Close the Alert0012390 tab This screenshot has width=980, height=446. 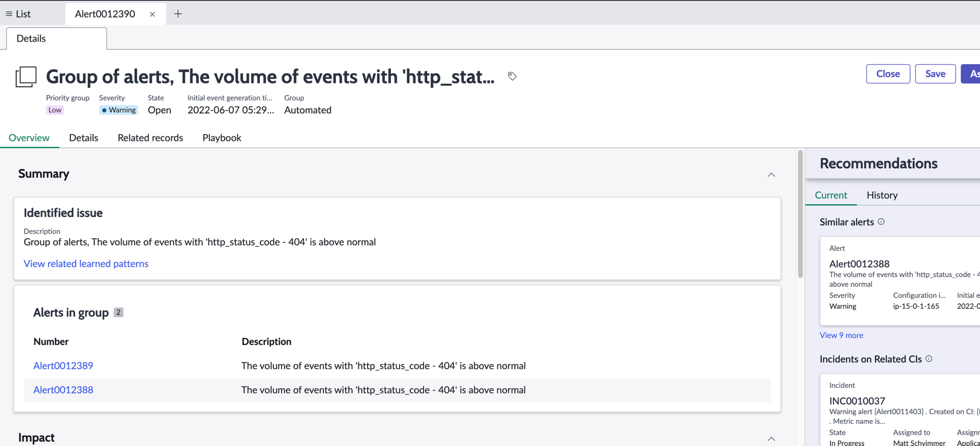click(x=152, y=14)
